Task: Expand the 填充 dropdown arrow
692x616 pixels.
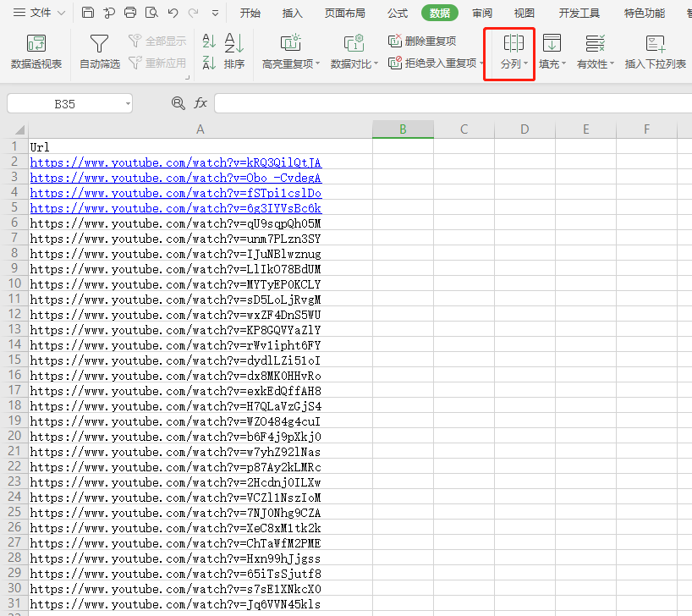Action: click(x=564, y=64)
